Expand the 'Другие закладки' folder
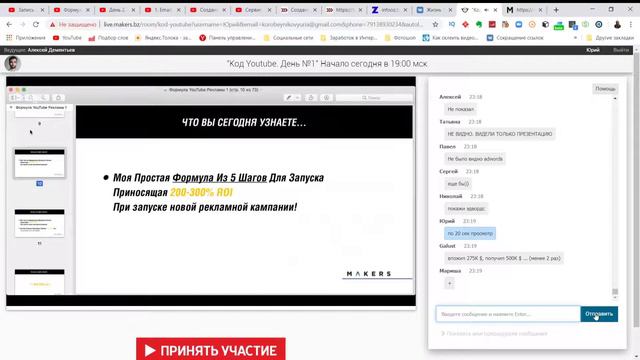 coord(610,38)
